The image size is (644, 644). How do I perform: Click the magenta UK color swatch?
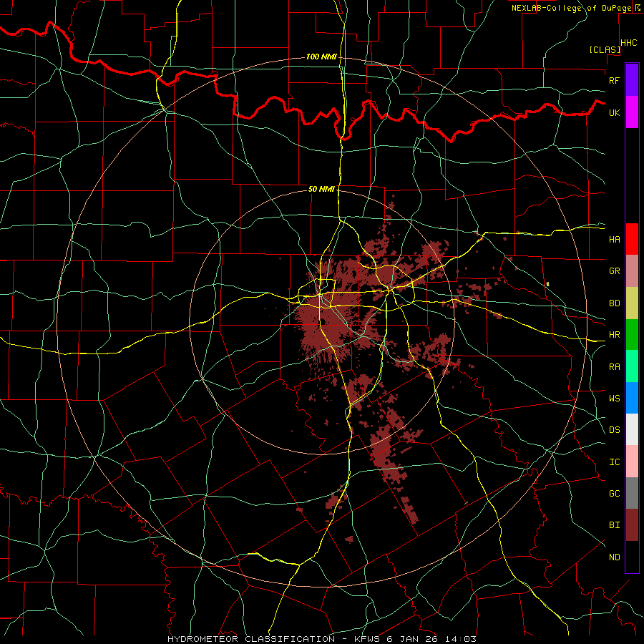point(632,112)
